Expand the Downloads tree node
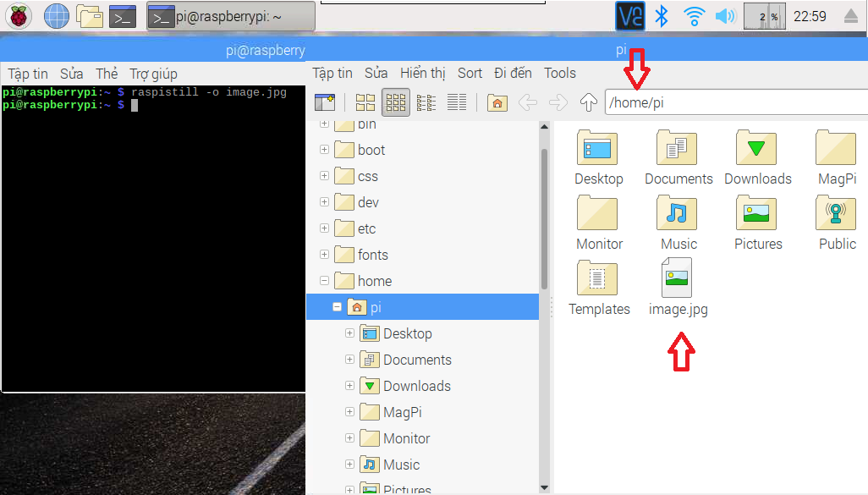 click(x=349, y=385)
